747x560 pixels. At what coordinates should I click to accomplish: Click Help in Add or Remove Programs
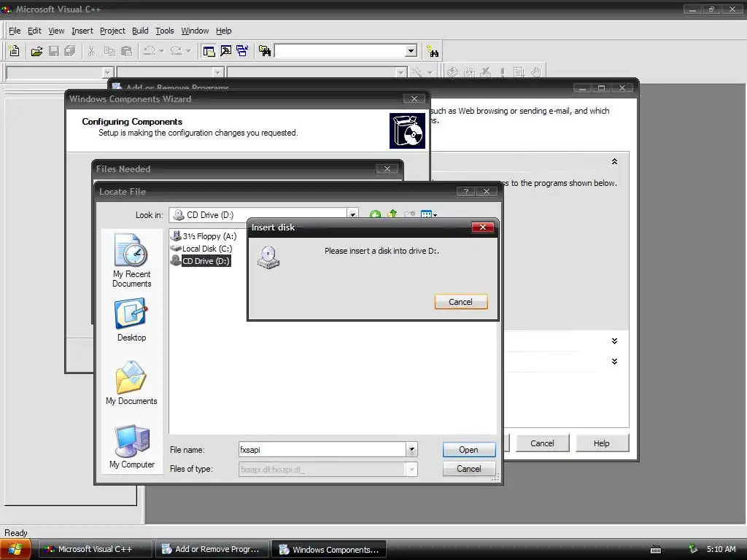pyautogui.click(x=602, y=443)
